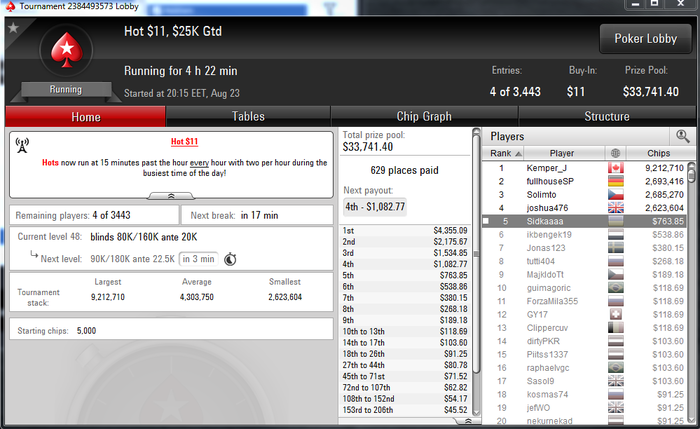The height and width of the screenshot is (429, 700).
Task: Switch to the Tables tab
Action: pyautogui.click(x=248, y=117)
